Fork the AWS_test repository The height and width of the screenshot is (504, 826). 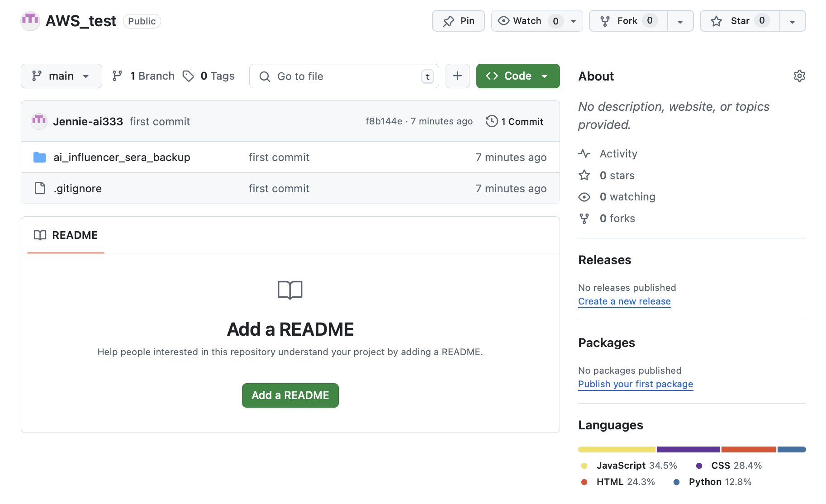click(x=628, y=21)
